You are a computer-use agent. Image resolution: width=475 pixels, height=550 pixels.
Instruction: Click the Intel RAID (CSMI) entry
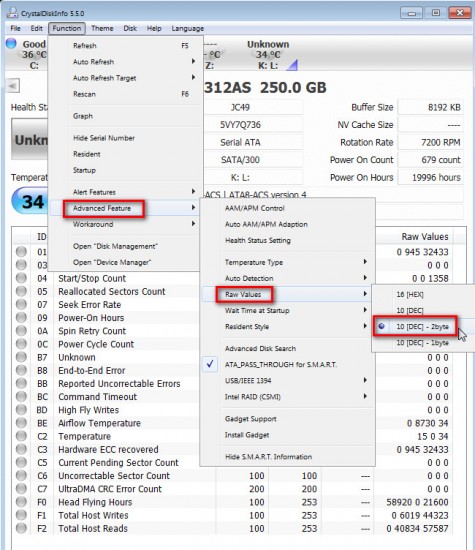click(x=288, y=397)
